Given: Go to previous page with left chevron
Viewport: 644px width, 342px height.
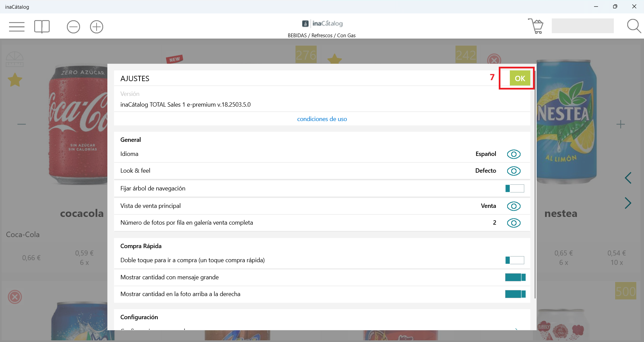Looking at the screenshot, I should pyautogui.click(x=628, y=178).
